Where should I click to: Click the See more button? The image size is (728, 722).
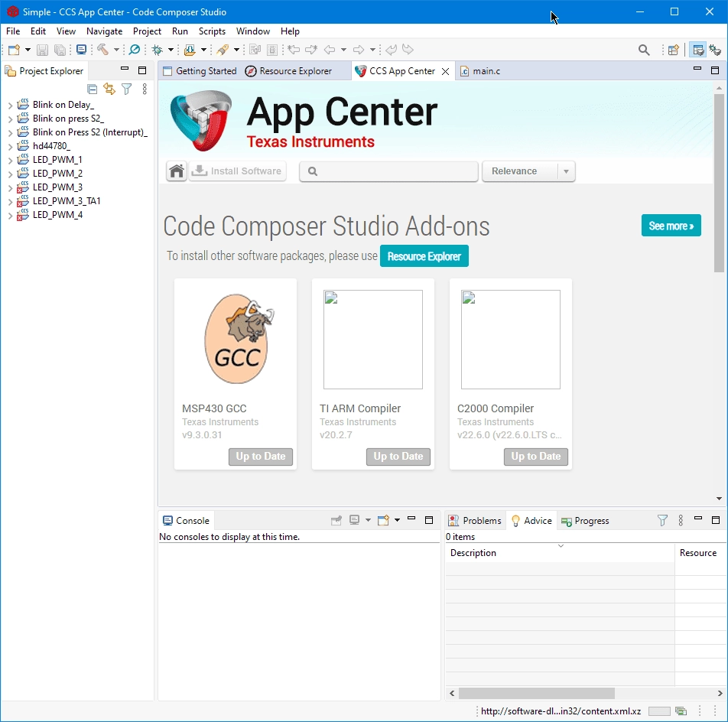[x=671, y=226]
